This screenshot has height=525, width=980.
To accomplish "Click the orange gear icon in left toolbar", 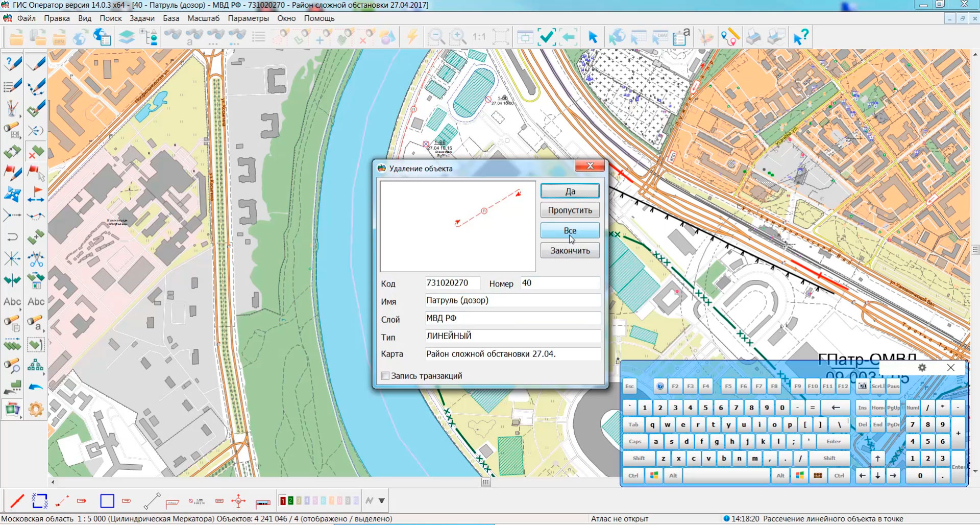I will point(36,409).
